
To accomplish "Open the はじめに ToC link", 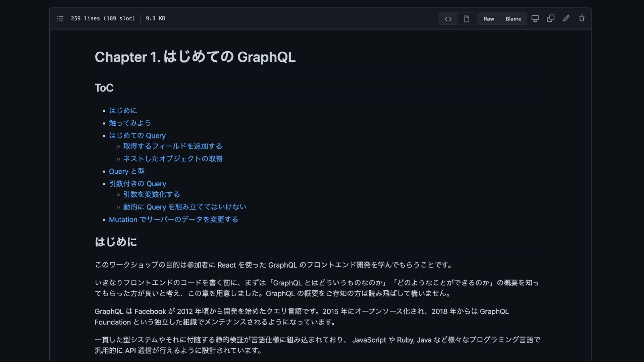I will [x=123, y=111].
